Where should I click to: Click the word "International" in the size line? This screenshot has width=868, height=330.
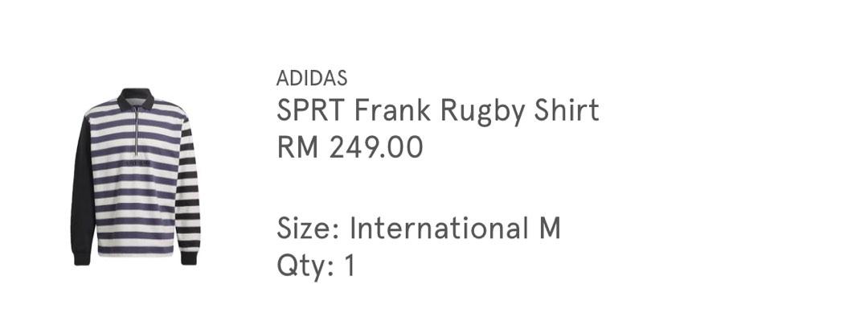[439, 229]
